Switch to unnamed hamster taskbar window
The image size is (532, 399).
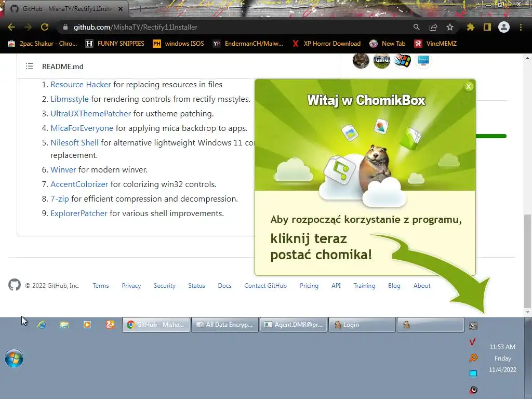[431, 325]
